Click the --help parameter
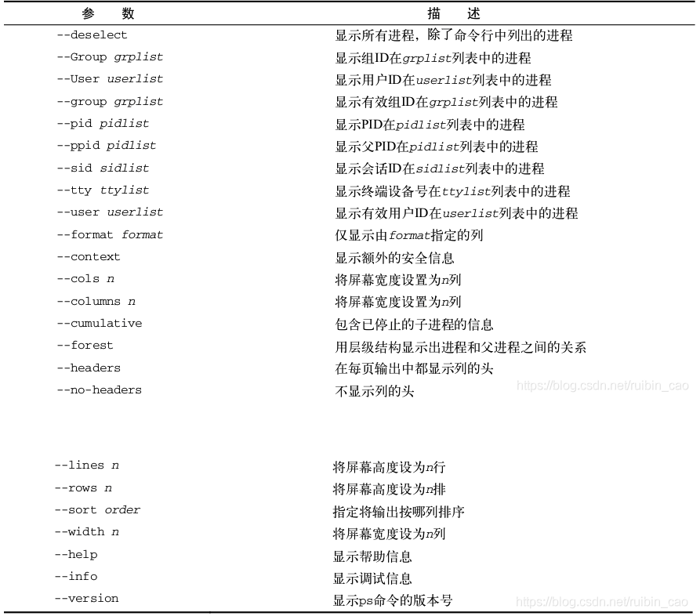This screenshot has width=700, height=616. (x=76, y=554)
